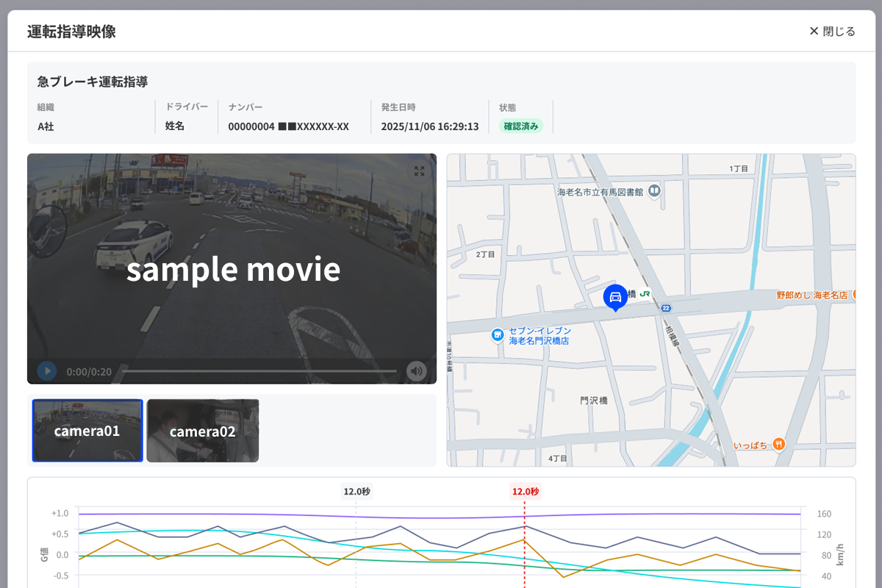
Task: Click the ドライバー column label
Action: [187, 107]
